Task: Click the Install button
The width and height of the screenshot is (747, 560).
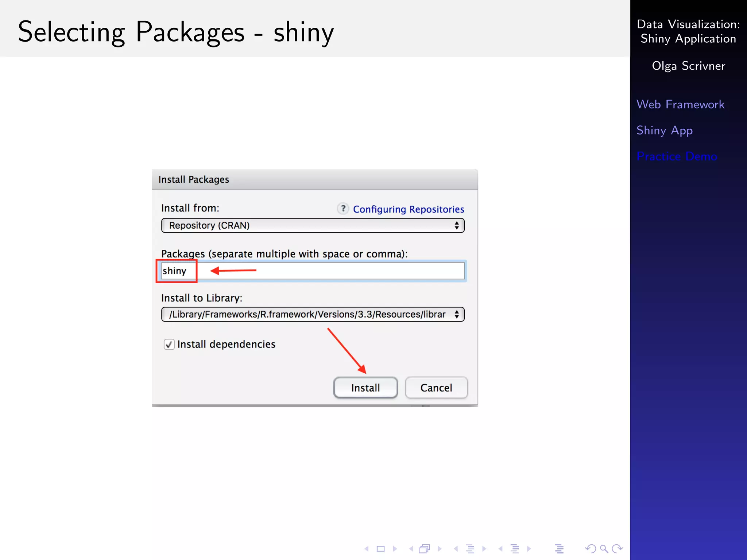Action: point(365,388)
